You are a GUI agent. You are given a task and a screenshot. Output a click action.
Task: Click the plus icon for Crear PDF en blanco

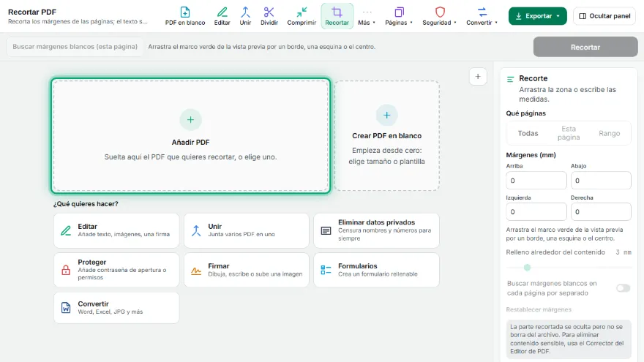tap(386, 116)
